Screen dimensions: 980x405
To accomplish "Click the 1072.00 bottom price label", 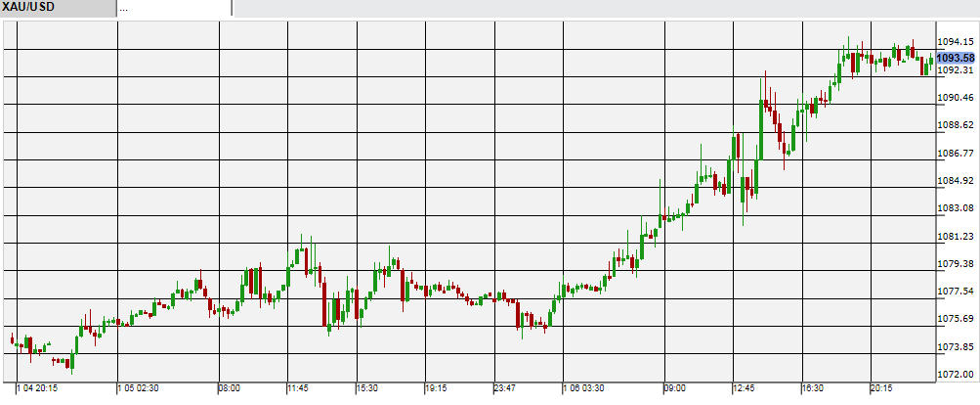I will pos(954,375).
